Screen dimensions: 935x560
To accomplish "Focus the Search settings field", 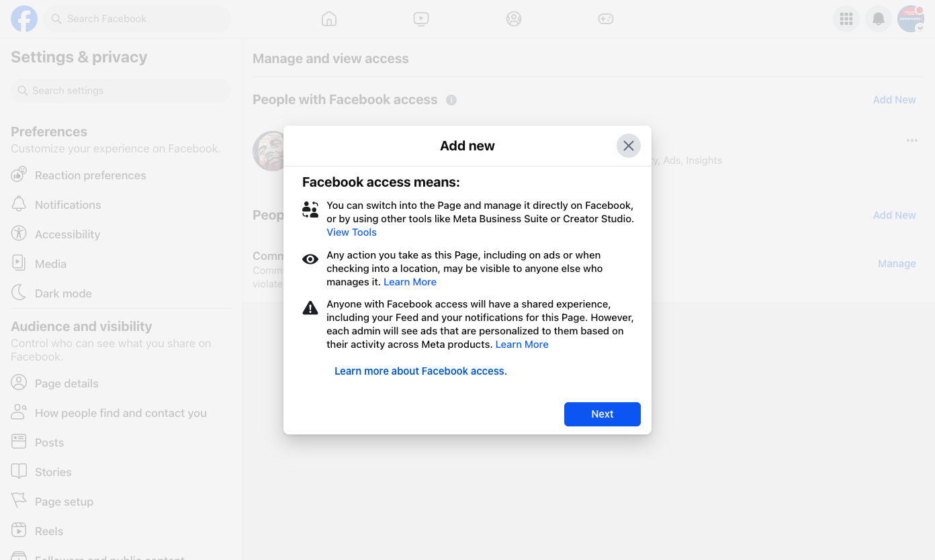I will coord(121,91).
